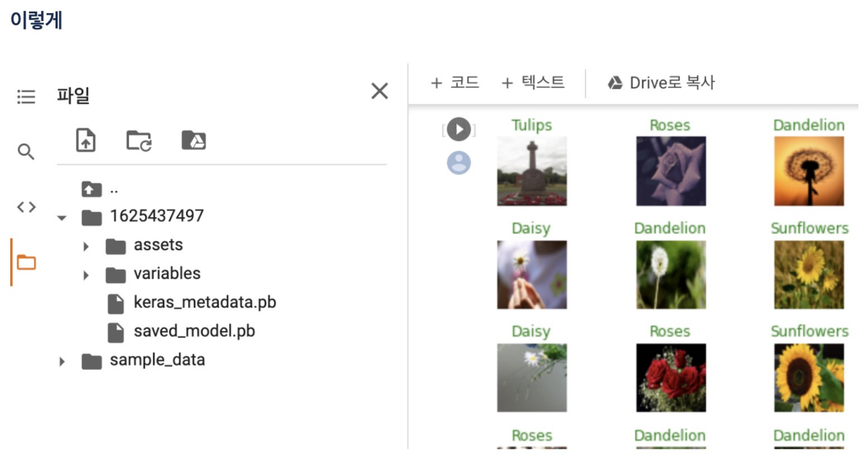Open keras_metadata.pb file
This screenshot has width=868, height=460.
coord(205,303)
